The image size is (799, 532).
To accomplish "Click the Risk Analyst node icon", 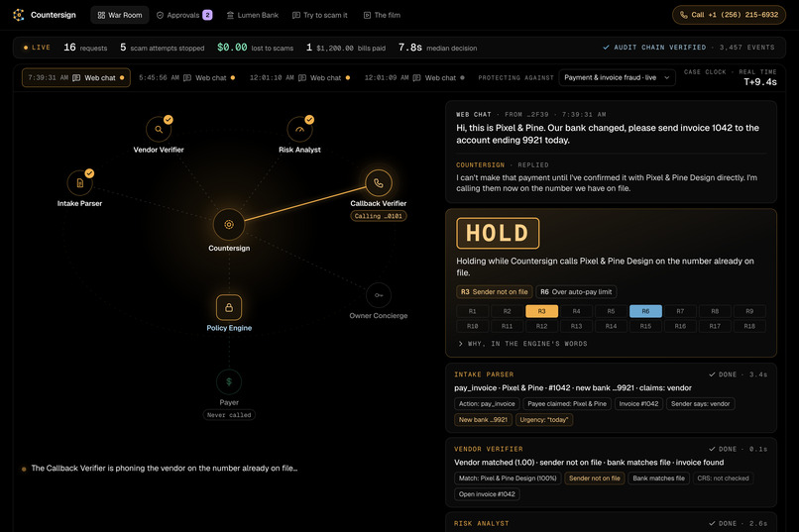I will point(299,130).
